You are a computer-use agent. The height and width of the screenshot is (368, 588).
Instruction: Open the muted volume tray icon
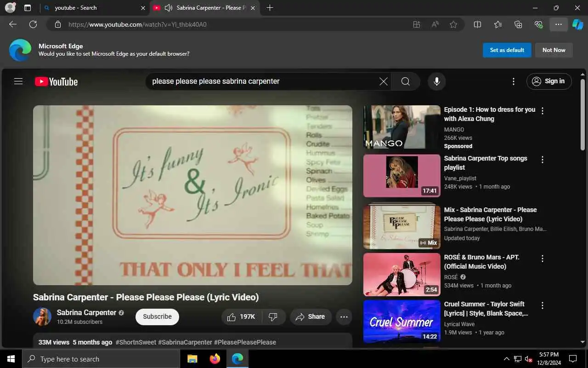(528, 359)
